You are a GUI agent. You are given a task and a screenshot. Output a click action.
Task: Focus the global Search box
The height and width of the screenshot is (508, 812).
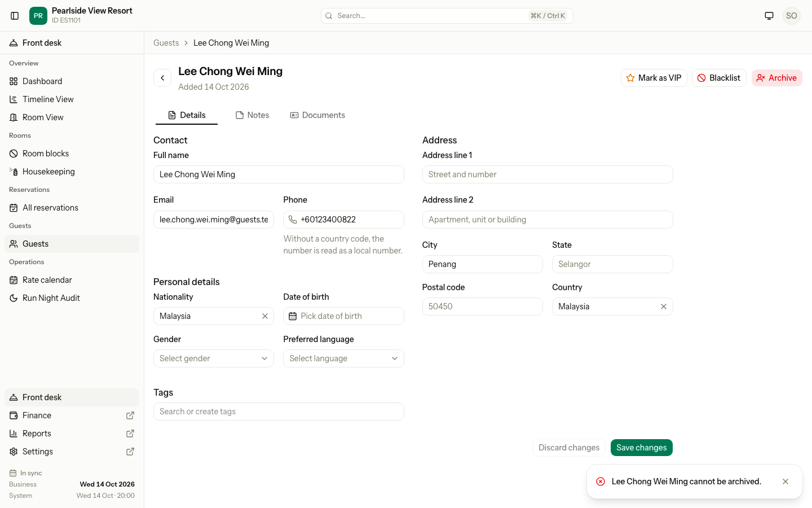click(x=447, y=16)
